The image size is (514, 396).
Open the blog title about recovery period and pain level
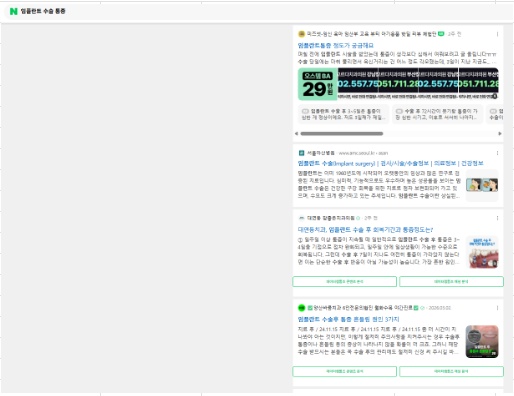365,230
